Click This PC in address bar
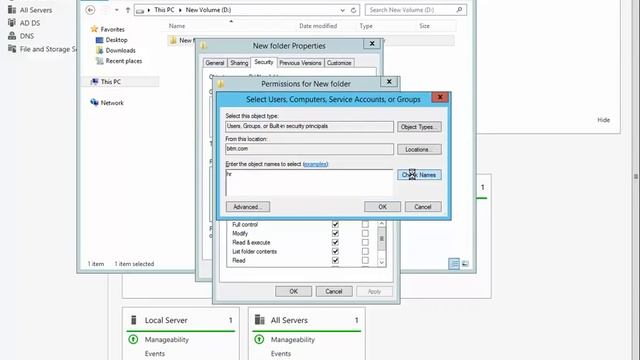The width and height of the screenshot is (640, 360). [164, 10]
